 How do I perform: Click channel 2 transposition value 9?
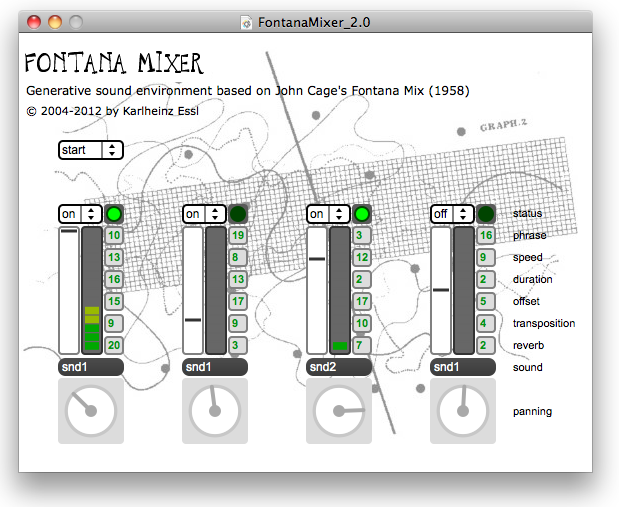click(x=238, y=323)
